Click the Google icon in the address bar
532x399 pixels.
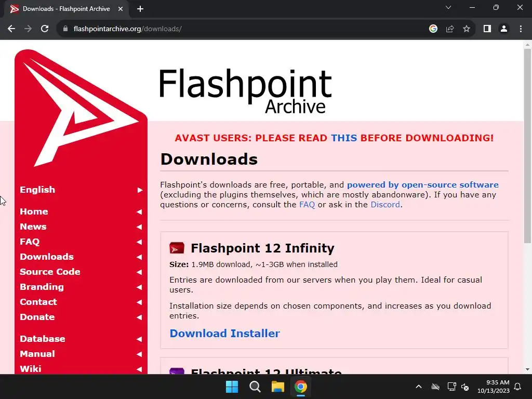click(x=433, y=29)
